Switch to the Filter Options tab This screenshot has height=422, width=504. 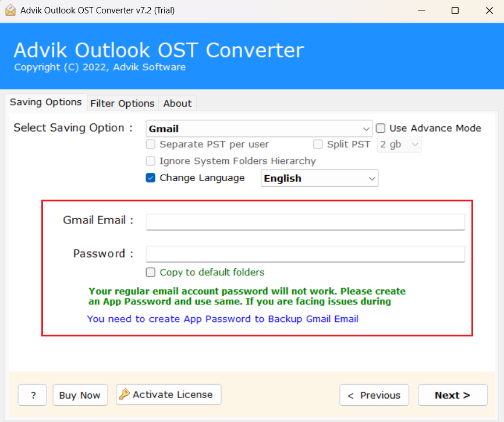pyautogui.click(x=122, y=104)
